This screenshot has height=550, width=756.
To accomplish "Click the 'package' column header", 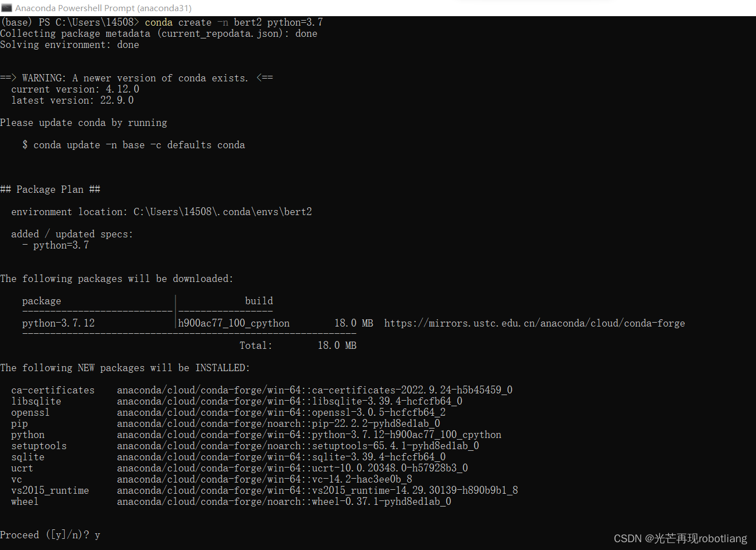I will coord(42,301).
